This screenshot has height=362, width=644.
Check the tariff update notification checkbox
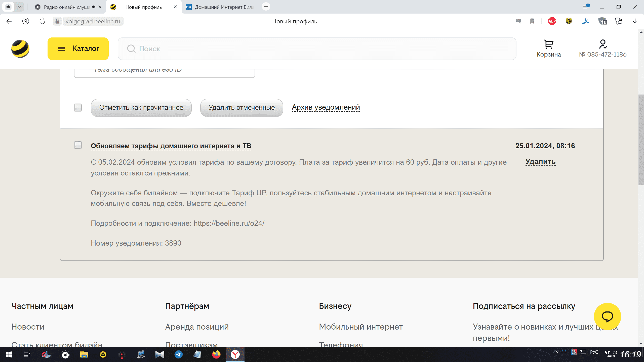(x=78, y=145)
